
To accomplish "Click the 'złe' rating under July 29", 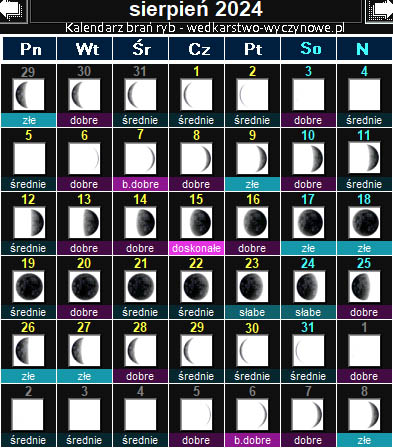I will tap(28, 120).
